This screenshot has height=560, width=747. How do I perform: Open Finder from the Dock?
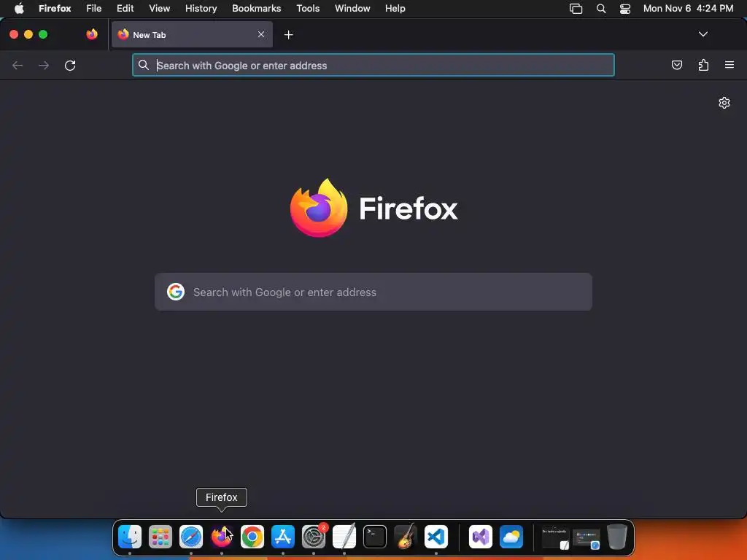click(x=130, y=537)
